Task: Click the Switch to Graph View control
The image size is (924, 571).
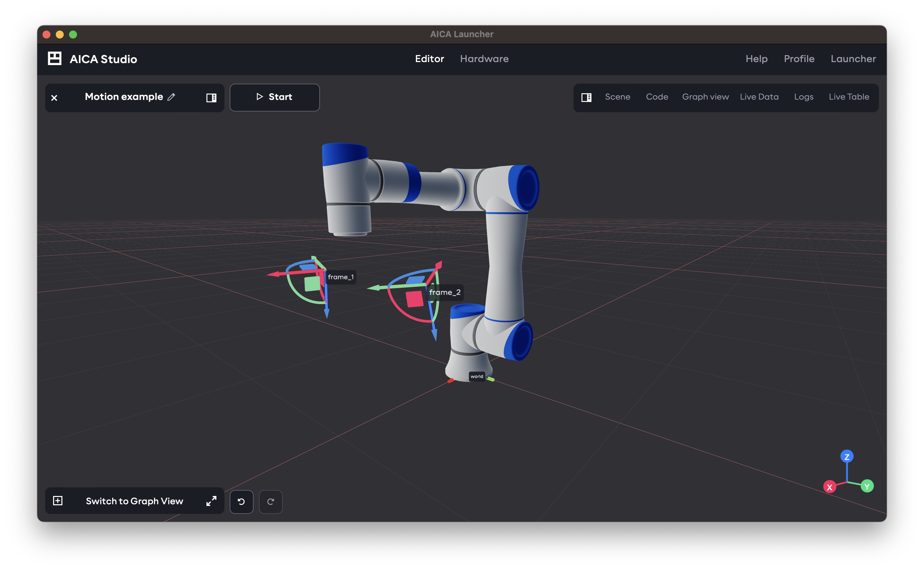Action: (134, 501)
